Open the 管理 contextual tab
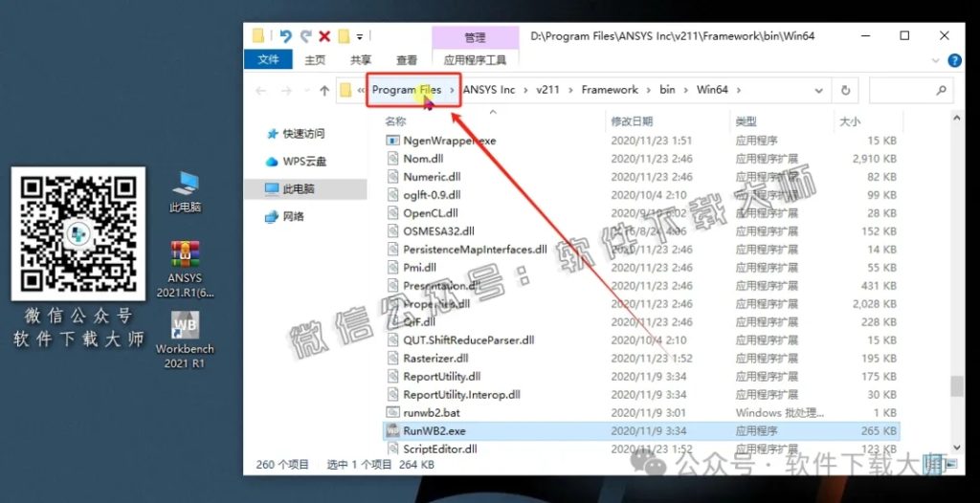980x503 pixels. (475, 37)
